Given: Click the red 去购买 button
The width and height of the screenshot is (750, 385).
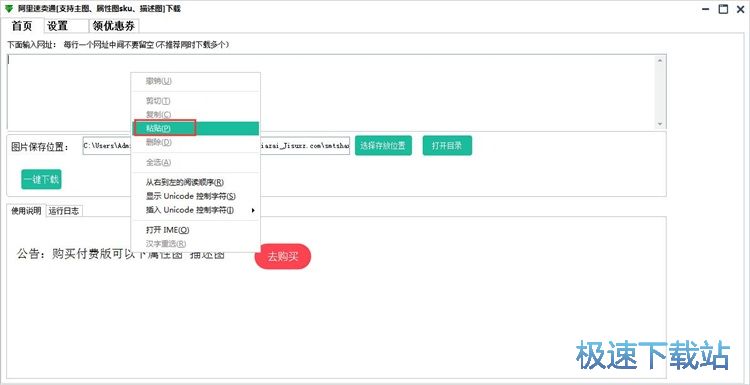Looking at the screenshot, I should point(283,256).
